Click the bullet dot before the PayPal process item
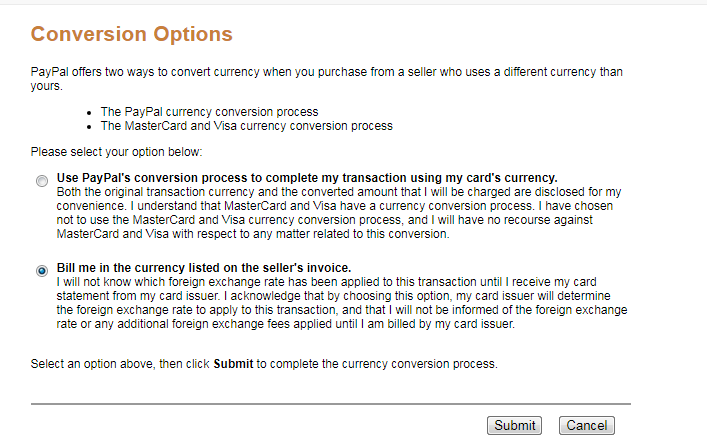Viewport: 707px width, 448px height. tap(90, 113)
